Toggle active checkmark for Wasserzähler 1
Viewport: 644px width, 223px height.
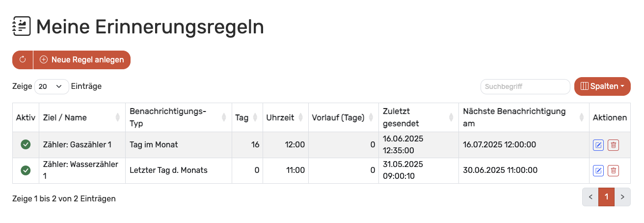[26, 170]
